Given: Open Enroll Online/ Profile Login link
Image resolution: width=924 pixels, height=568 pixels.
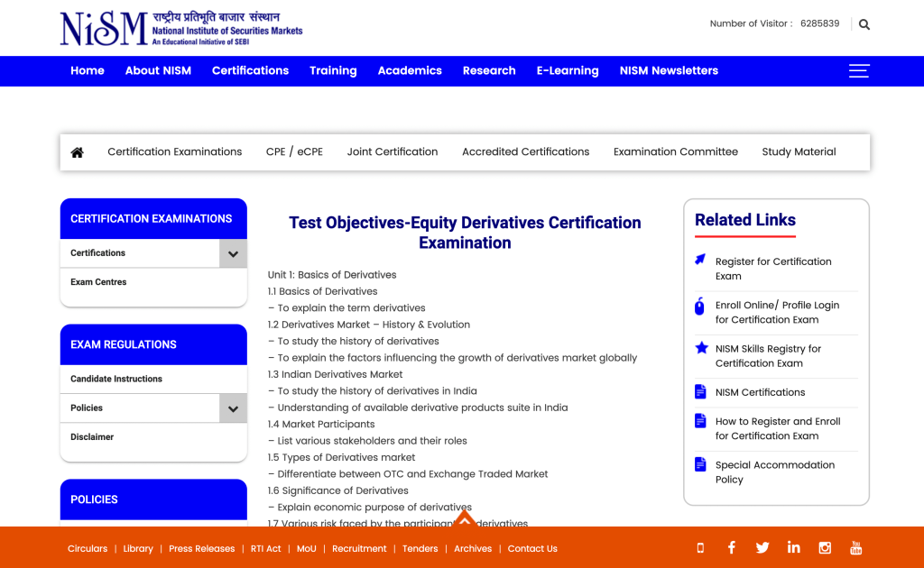Looking at the screenshot, I should (x=777, y=313).
